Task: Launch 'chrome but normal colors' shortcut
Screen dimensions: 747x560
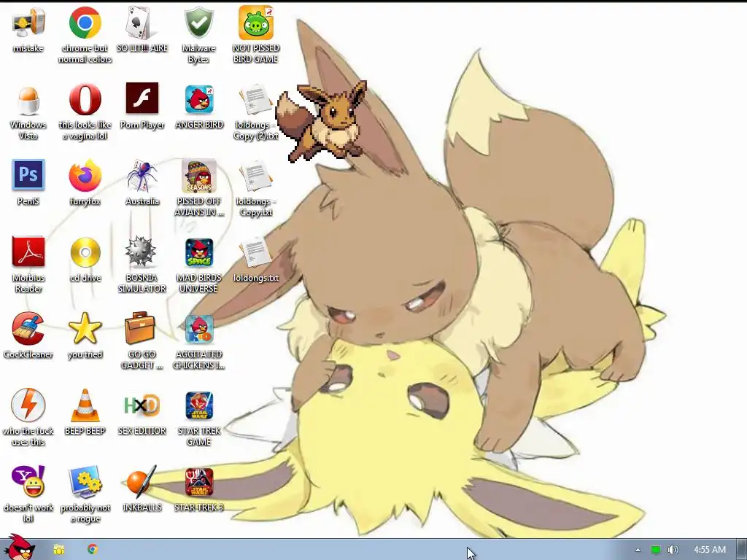Action: click(85, 23)
